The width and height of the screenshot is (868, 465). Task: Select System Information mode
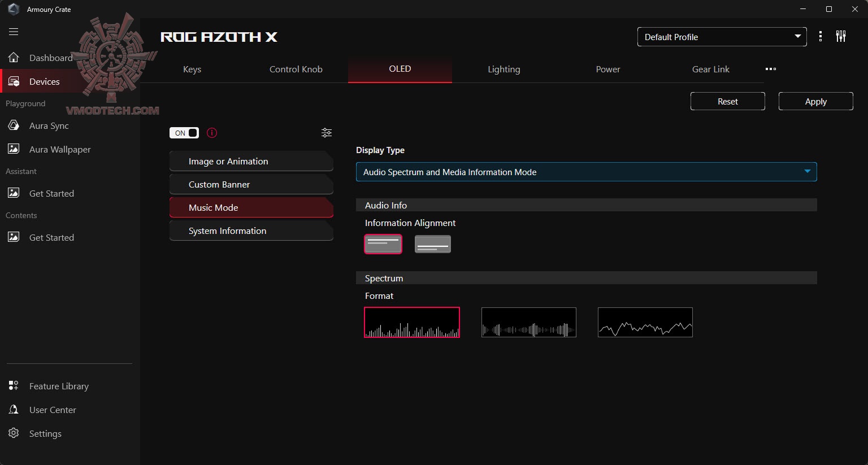(x=251, y=231)
